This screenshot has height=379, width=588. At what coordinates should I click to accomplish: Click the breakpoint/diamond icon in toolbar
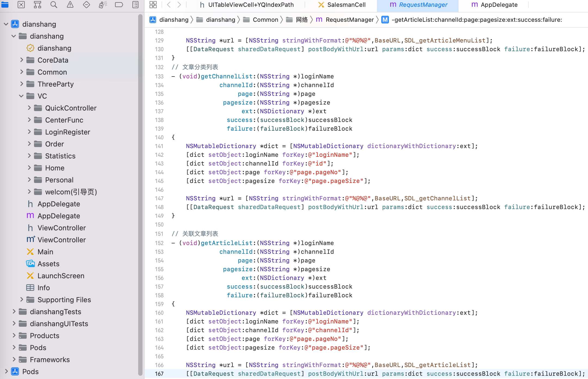[x=86, y=5]
